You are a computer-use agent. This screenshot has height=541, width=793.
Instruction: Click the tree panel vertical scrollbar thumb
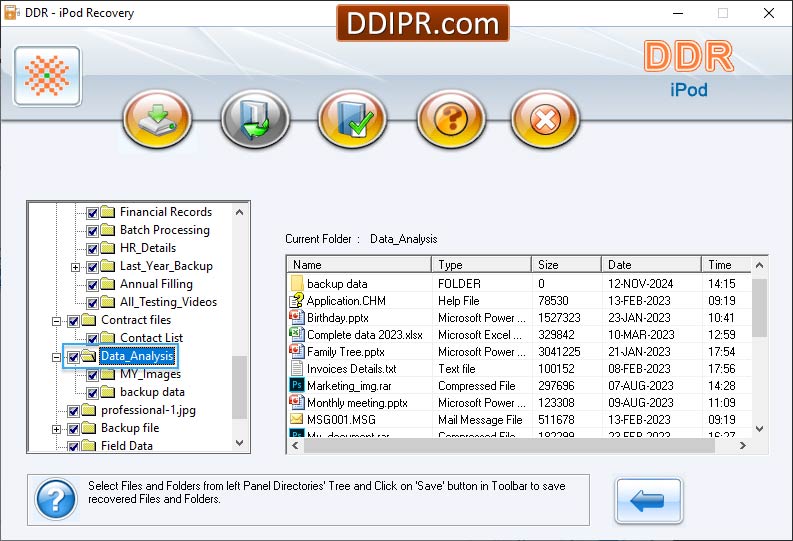click(x=240, y=387)
